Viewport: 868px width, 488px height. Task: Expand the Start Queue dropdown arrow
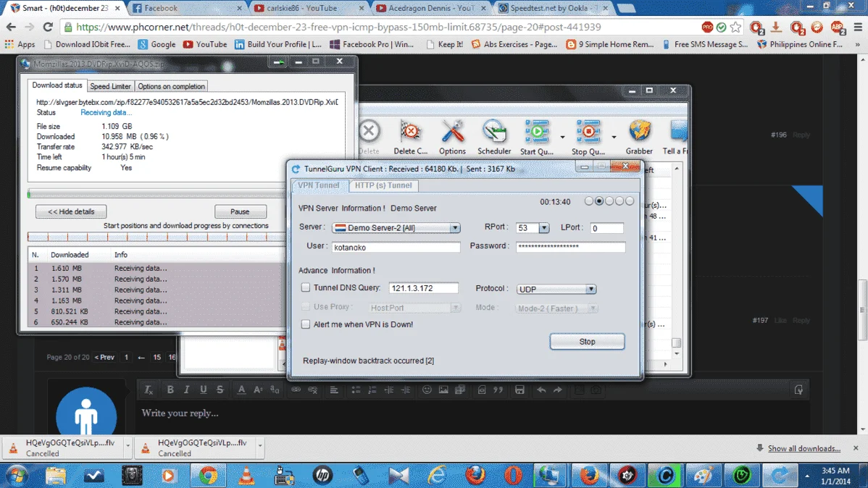pos(562,137)
